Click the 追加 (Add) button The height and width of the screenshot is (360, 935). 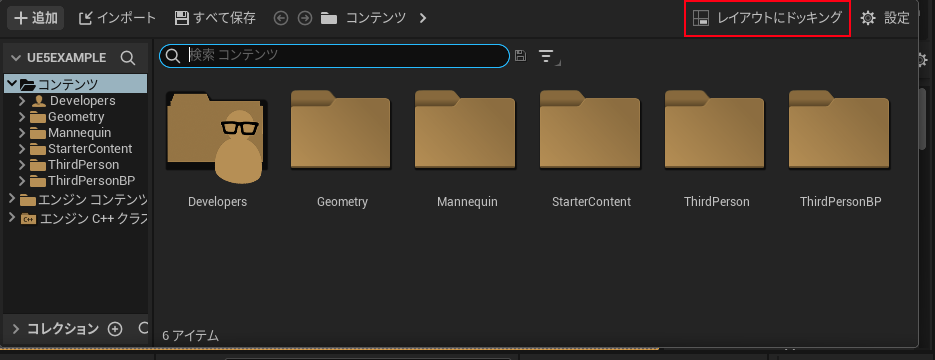point(35,18)
